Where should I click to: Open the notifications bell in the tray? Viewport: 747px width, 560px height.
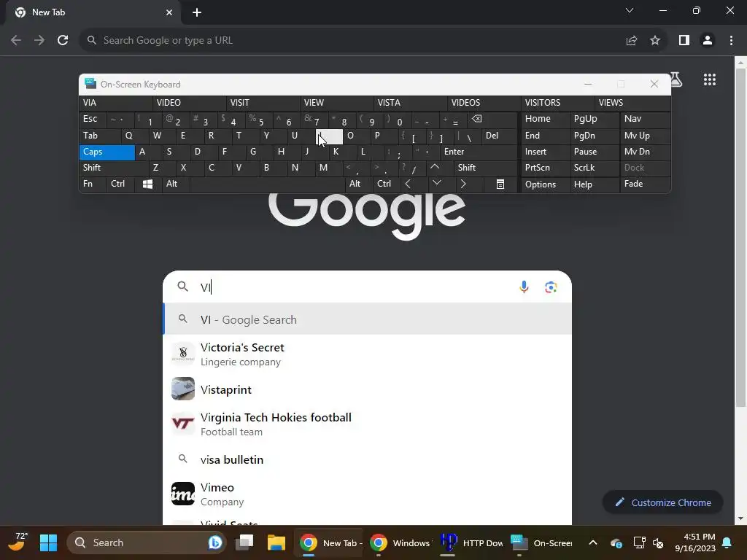tap(727, 542)
